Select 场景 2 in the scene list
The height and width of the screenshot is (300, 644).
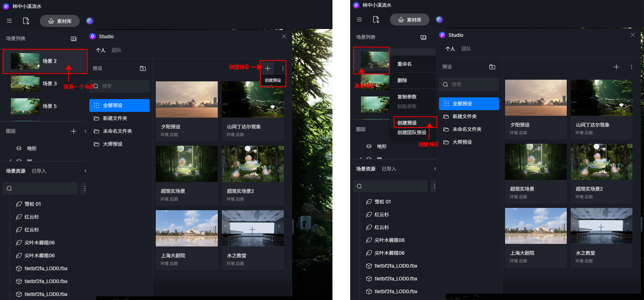coord(45,61)
